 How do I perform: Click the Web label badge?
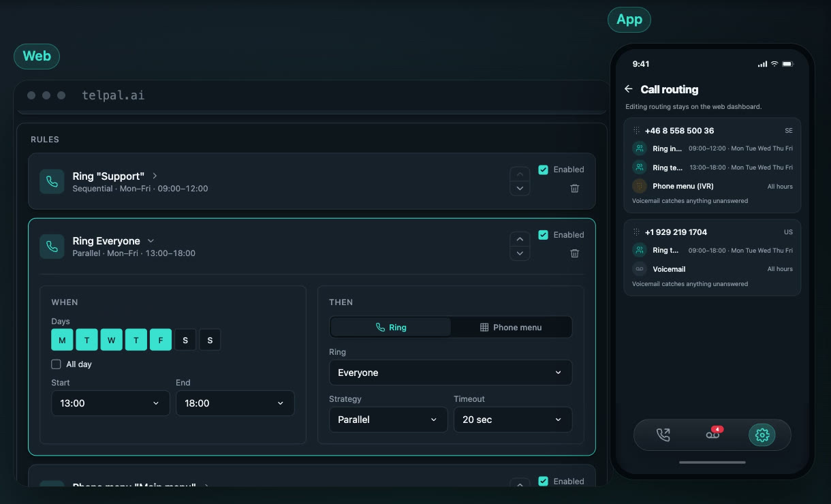(x=37, y=57)
